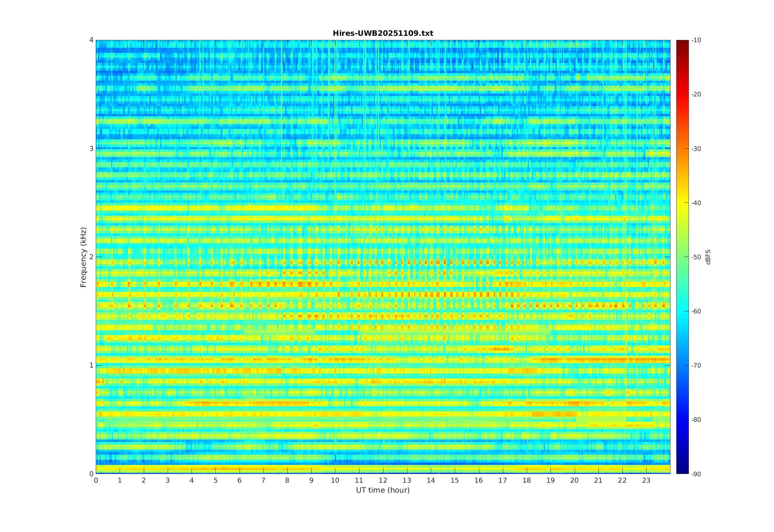Click the dBFS colorbar label

point(708,257)
